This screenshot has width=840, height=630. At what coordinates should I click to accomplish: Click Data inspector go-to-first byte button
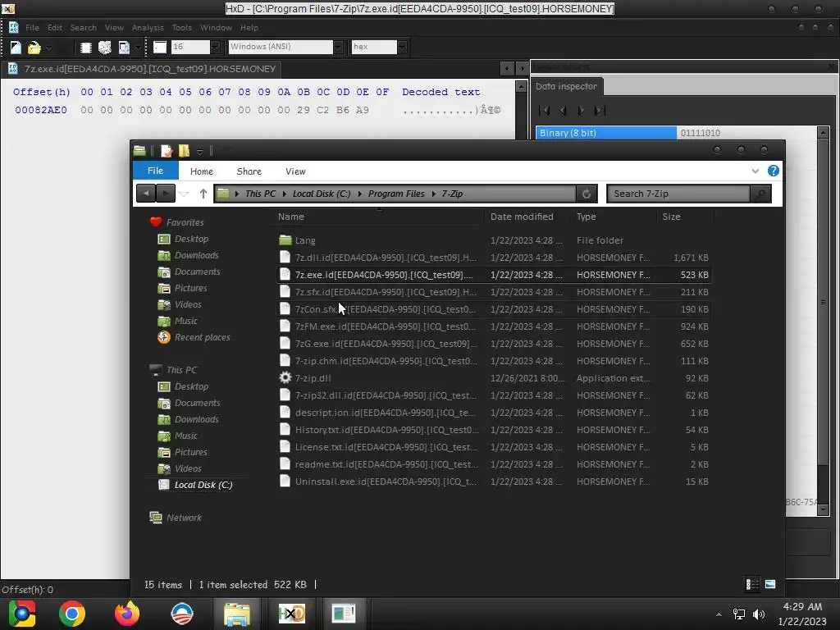(x=545, y=111)
